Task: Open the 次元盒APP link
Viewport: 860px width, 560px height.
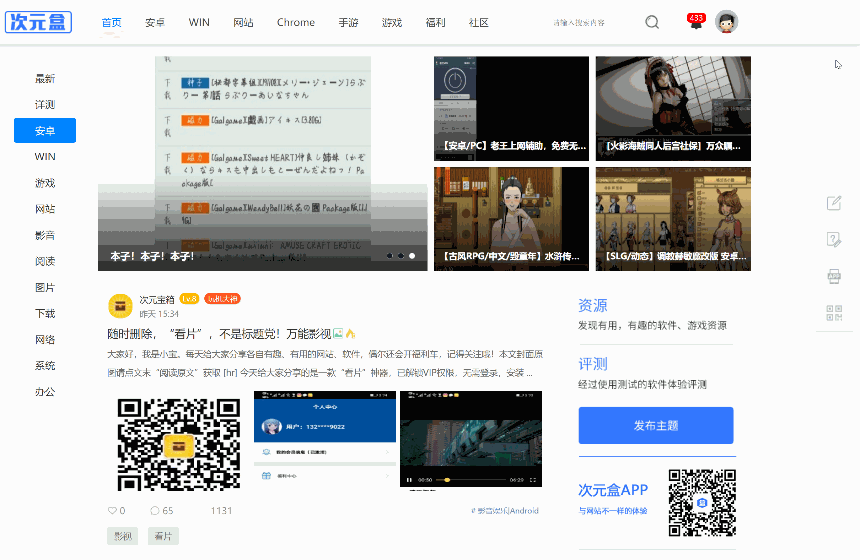Action: [613, 490]
